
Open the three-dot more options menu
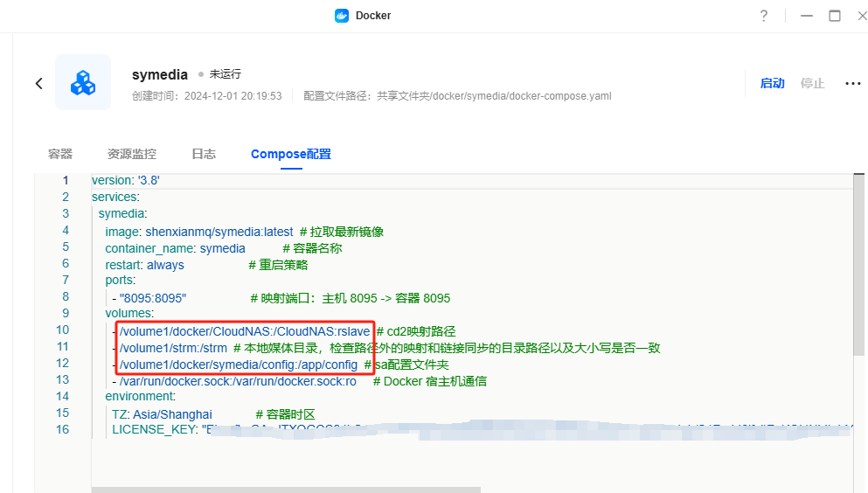(852, 84)
